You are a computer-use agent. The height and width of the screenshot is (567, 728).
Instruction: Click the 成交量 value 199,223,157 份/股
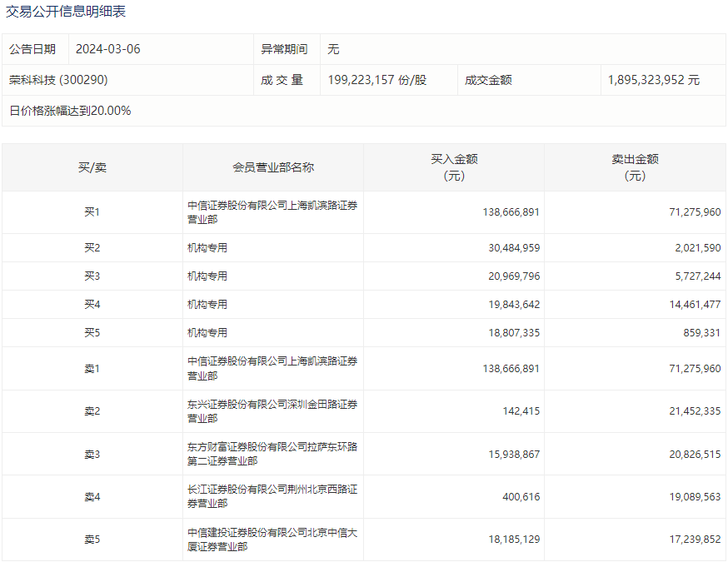pos(377,80)
